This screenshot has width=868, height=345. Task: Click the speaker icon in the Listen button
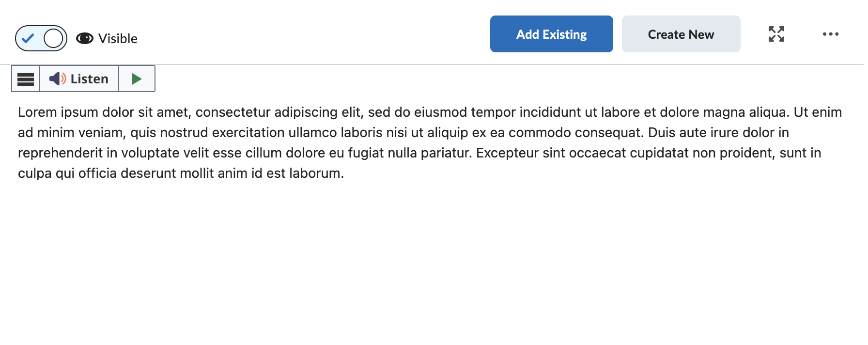pyautogui.click(x=57, y=78)
